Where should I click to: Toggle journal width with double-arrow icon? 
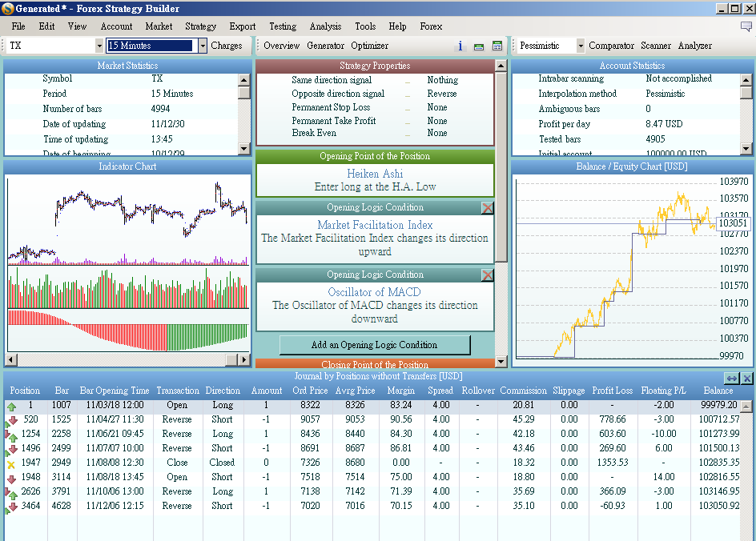(731, 379)
